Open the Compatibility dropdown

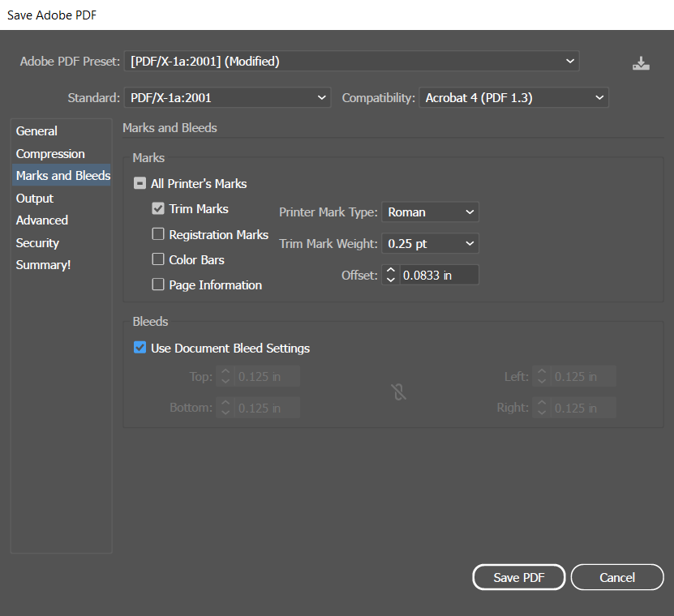point(513,97)
